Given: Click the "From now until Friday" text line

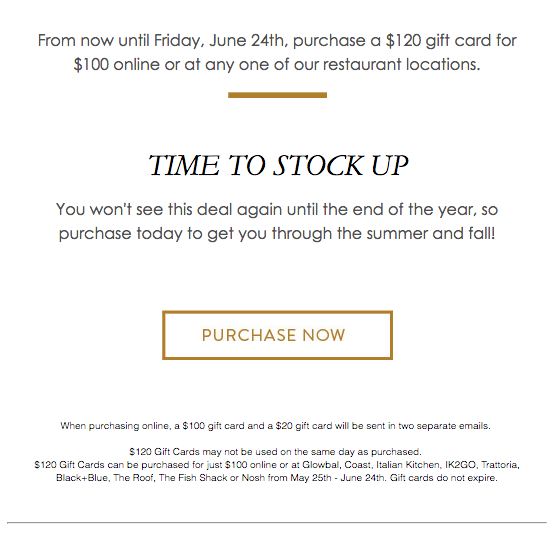Looking at the screenshot, I should (x=277, y=40).
